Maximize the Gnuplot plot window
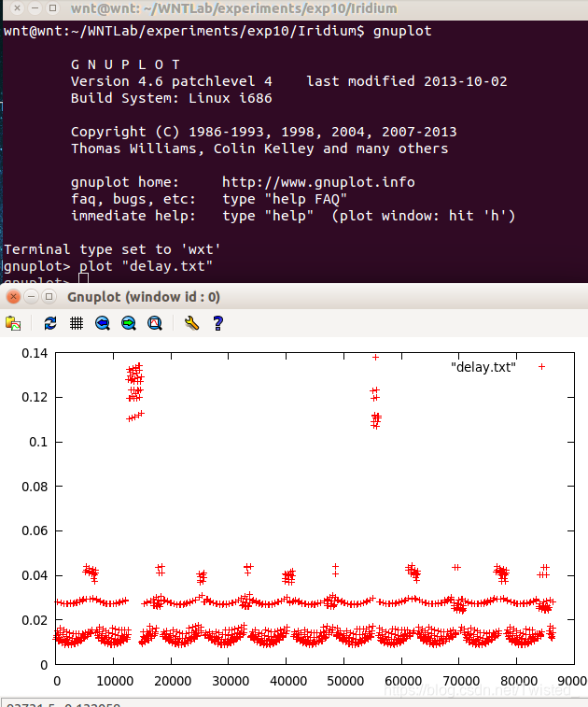Viewport: 588px width, 707px height. 49,297
